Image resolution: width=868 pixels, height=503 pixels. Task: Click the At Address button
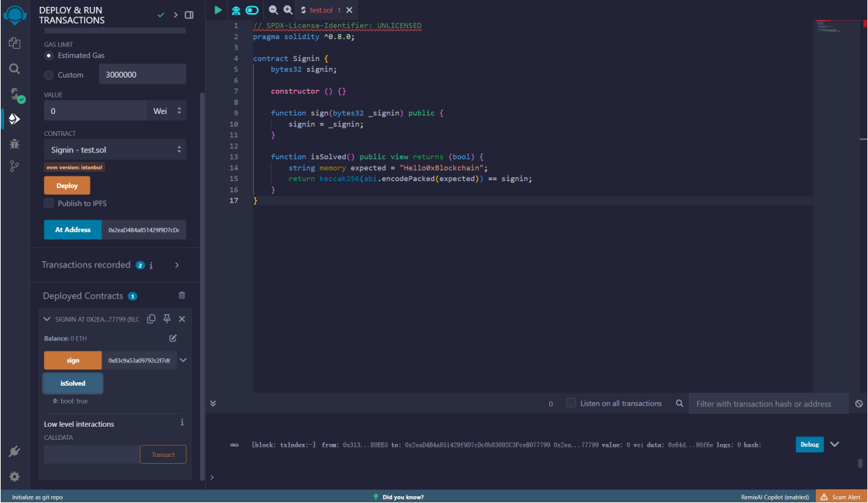tap(73, 230)
